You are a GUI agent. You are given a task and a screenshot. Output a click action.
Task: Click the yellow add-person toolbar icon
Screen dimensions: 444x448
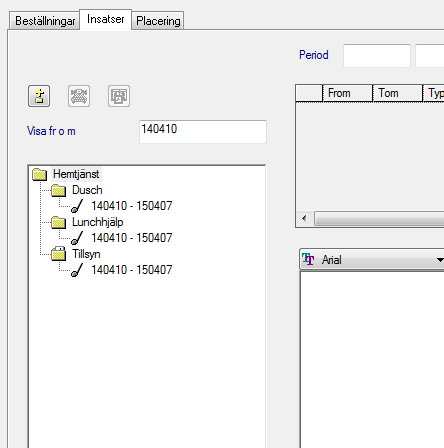pyautogui.click(x=39, y=96)
